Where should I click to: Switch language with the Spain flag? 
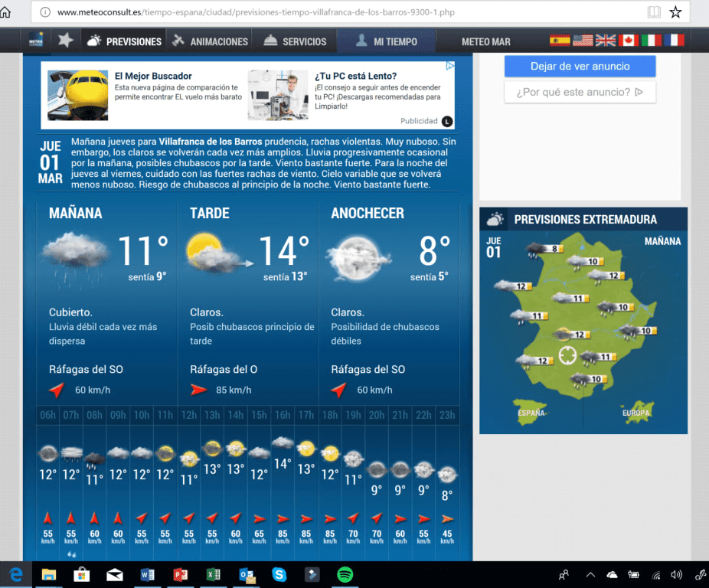(x=560, y=41)
